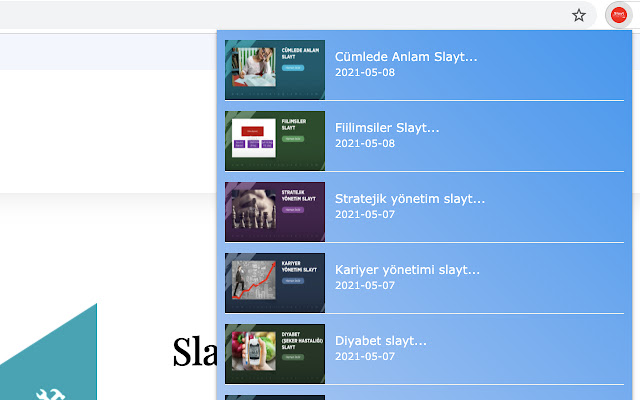Screen dimensions: 640x400
Task: Click the white tools icon on teal shape
Action: click(x=50, y=394)
